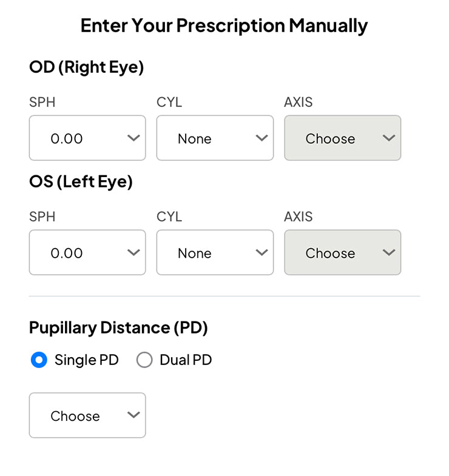449x476 pixels.
Task: Click the "Single PD" label text
Action: [x=86, y=360]
